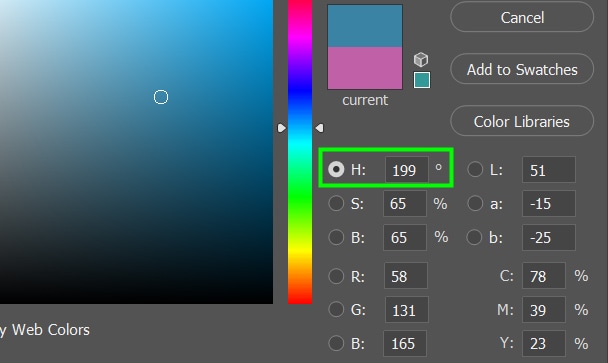Open Color Libraries

[x=522, y=121]
